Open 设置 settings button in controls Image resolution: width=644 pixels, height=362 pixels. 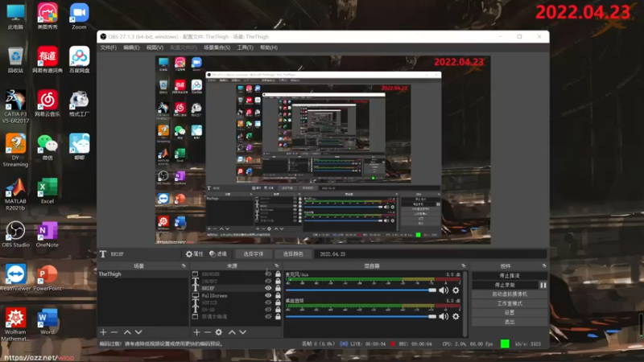click(510, 313)
